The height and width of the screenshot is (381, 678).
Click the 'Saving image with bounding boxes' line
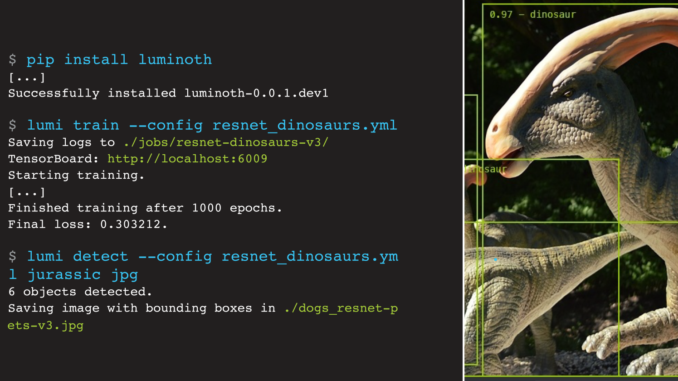click(142, 308)
